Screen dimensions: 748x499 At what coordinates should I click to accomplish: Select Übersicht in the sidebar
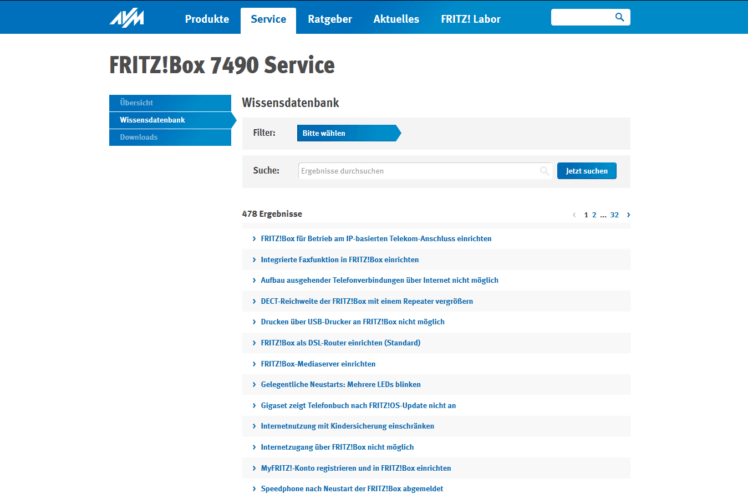pyautogui.click(x=170, y=103)
